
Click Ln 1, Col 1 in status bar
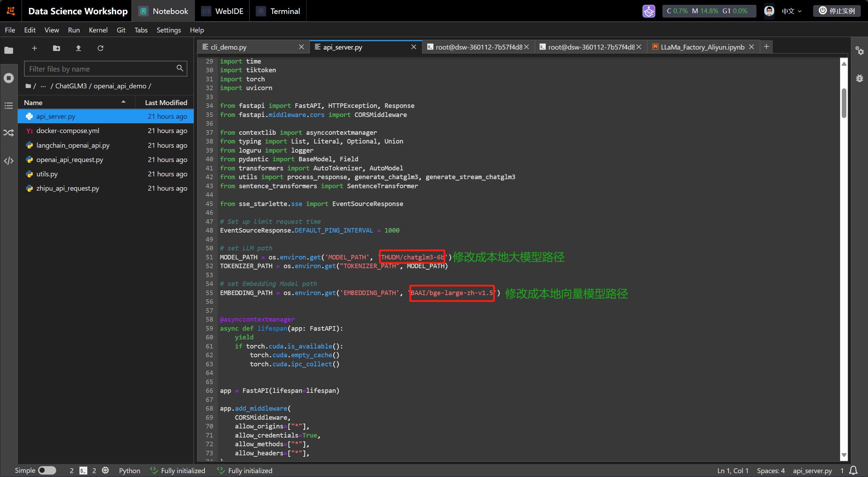point(733,471)
